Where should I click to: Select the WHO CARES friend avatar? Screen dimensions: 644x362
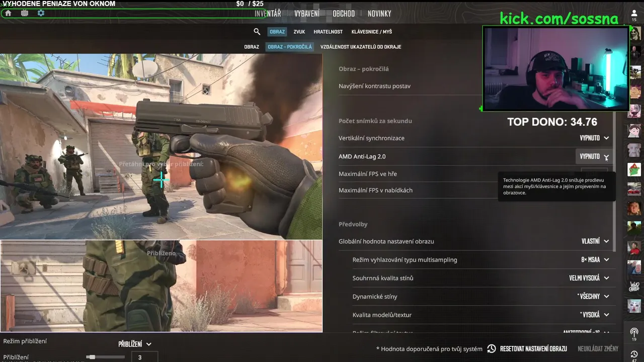(634, 287)
